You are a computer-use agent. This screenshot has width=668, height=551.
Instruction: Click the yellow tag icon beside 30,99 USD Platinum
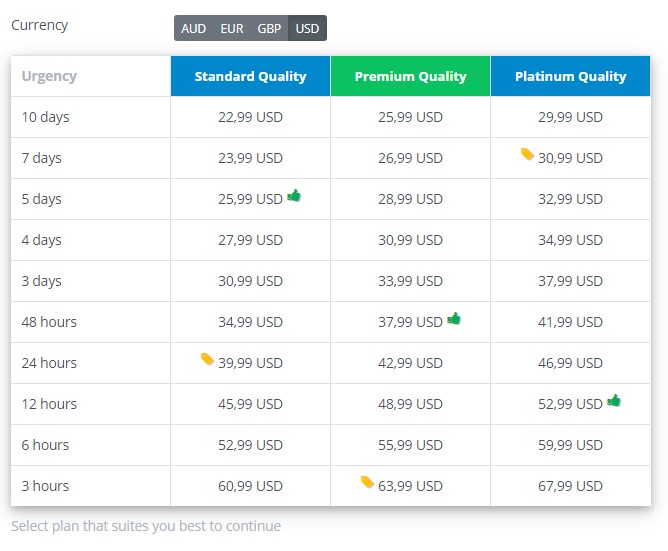tap(527, 154)
